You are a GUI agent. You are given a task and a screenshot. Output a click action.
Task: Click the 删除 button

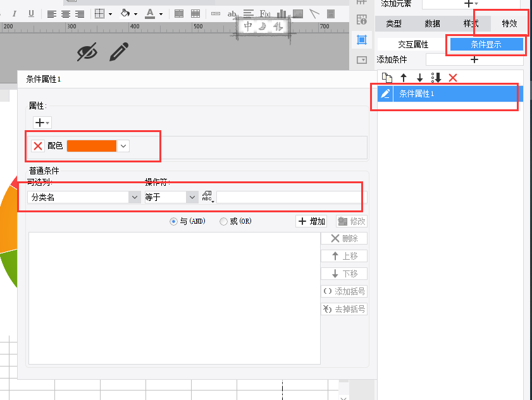point(344,238)
